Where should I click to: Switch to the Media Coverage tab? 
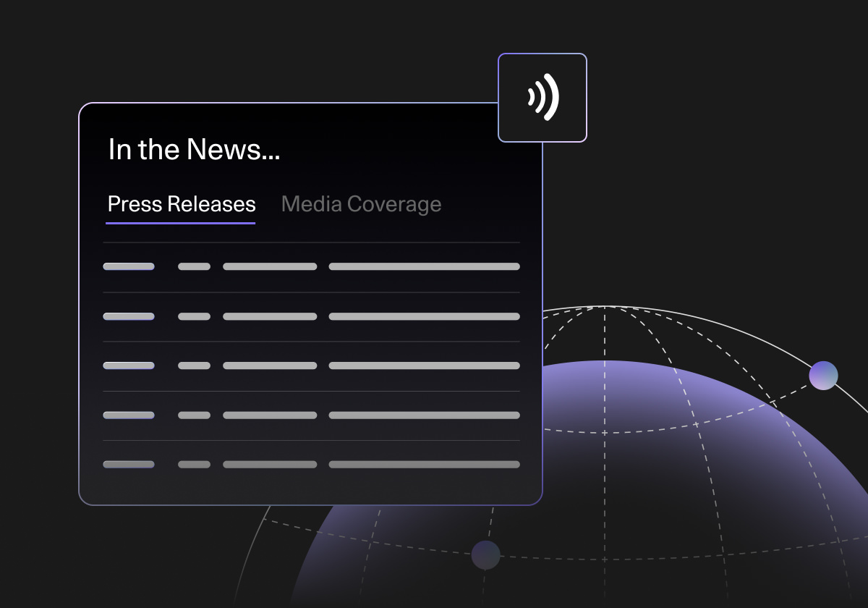tap(361, 204)
